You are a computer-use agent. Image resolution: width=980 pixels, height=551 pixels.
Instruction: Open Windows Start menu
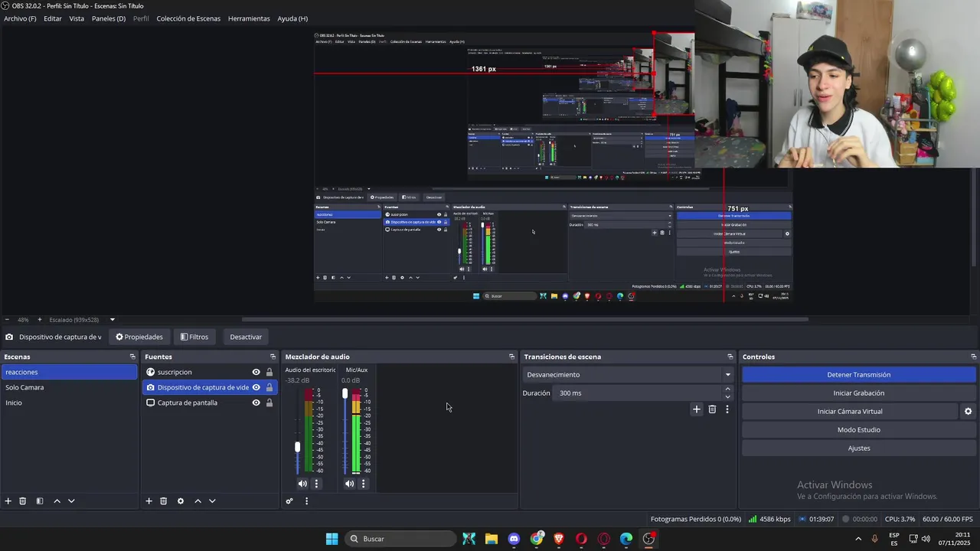332,539
